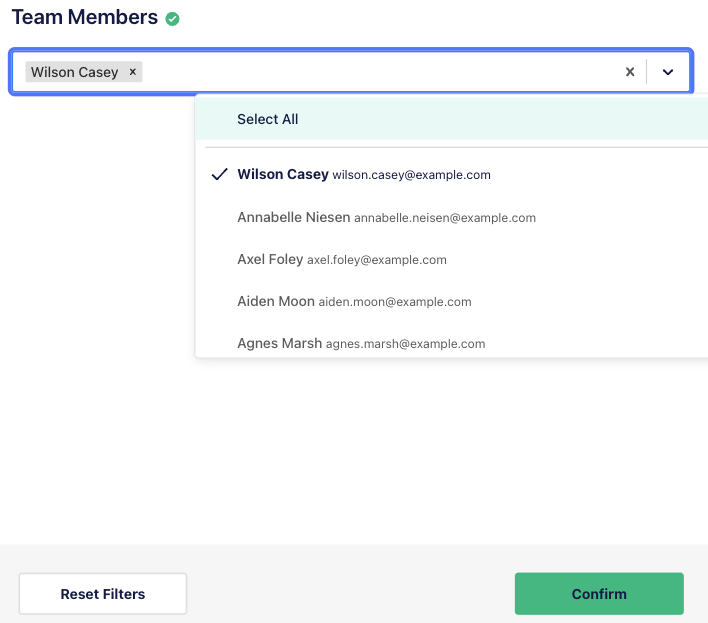Click the Team Members heading
This screenshot has height=623, width=708.
(x=84, y=18)
